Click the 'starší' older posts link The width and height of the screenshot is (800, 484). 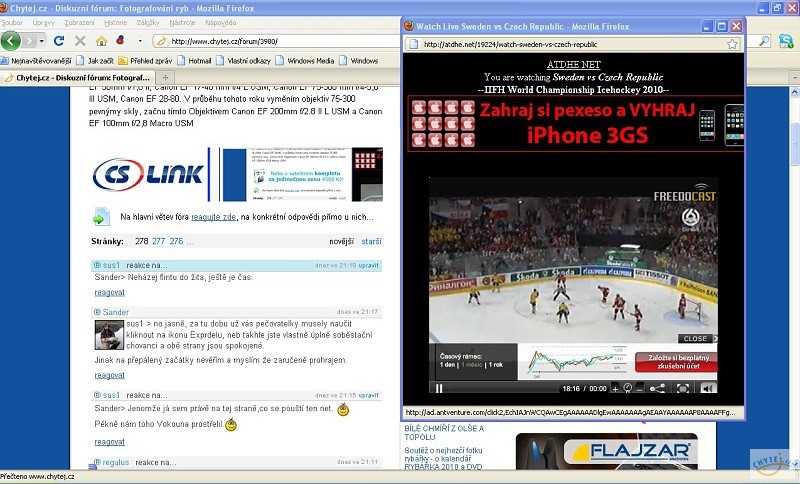point(371,241)
